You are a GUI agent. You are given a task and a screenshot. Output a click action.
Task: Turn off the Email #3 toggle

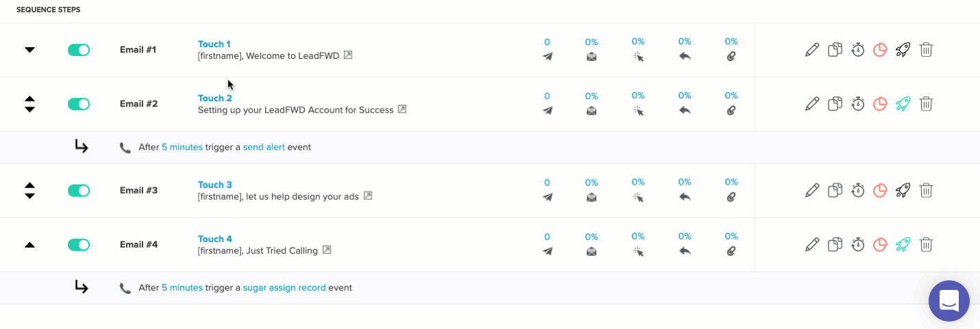coord(79,191)
